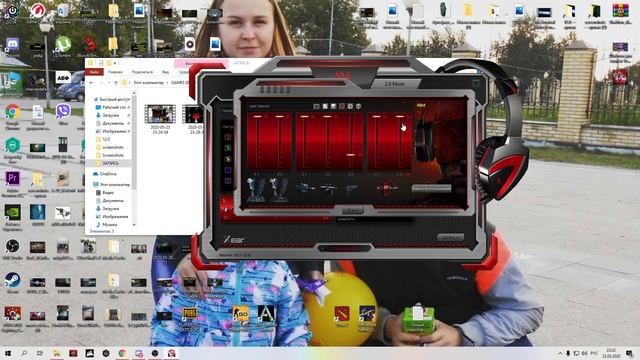Select the 2.0 Music mode tab
Image resolution: width=640 pixels, height=360 pixels.
[394, 83]
